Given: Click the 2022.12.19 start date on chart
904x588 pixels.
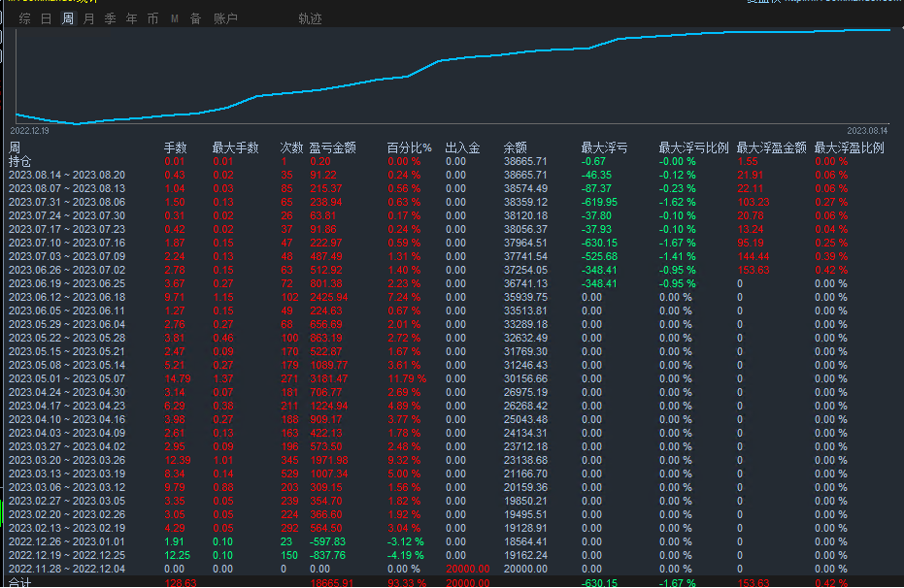Looking at the screenshot, I should (31, 130).
